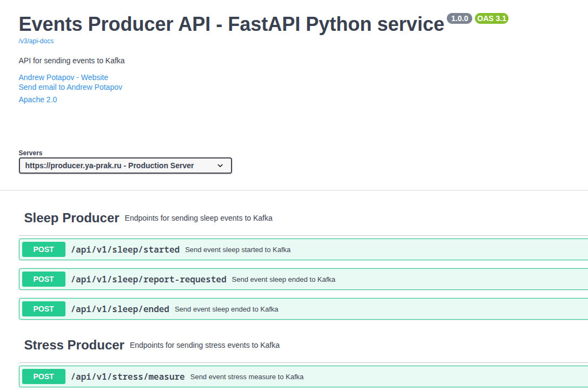Click the OAS 3.1 badge
588x390 pixels.
tap(491, 18)
